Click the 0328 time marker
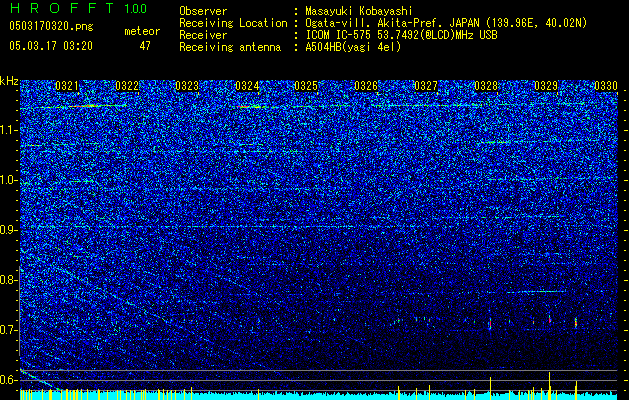 (486, 86)
